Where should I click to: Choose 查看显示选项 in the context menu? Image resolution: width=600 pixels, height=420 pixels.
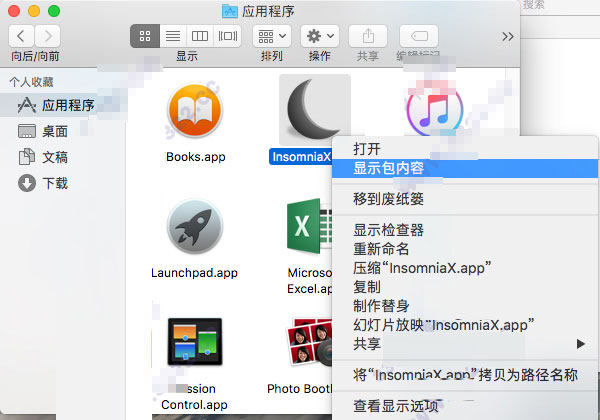465,406
